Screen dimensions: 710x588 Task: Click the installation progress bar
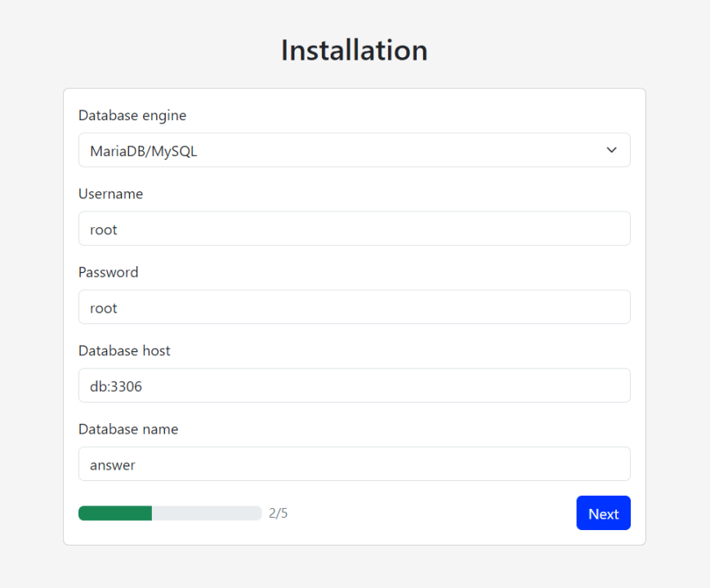[170, 513]
